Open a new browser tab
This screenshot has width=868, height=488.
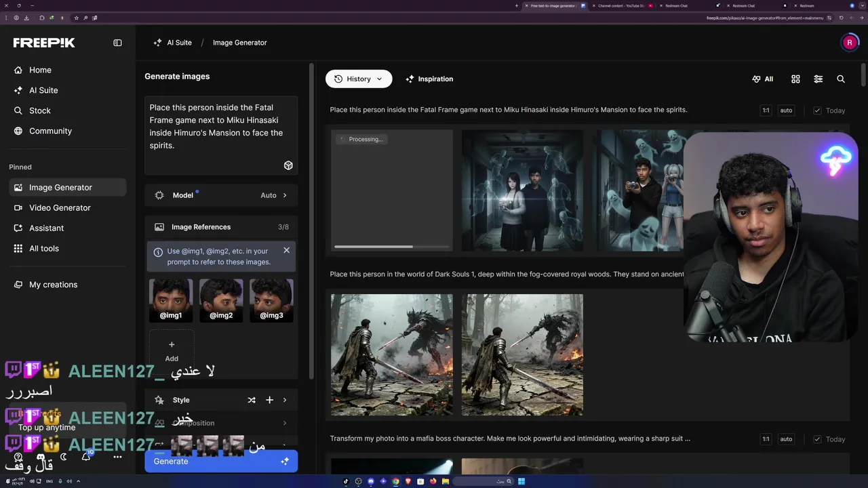516,5
